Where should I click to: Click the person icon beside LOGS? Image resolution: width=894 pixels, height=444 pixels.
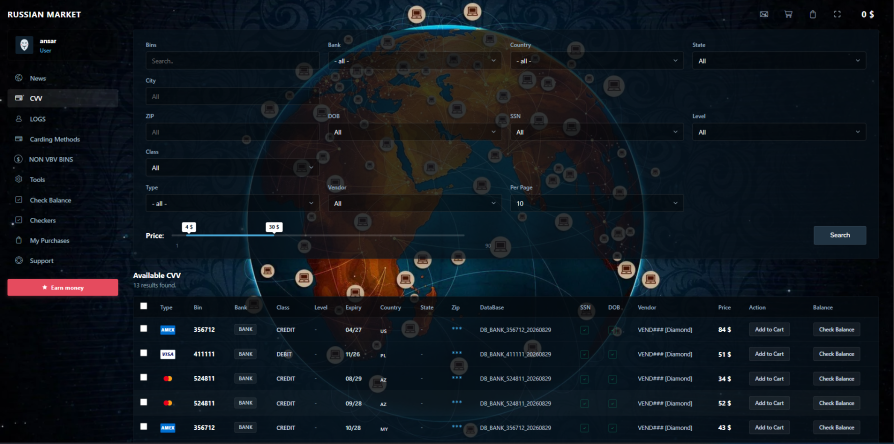coord(19,119)
